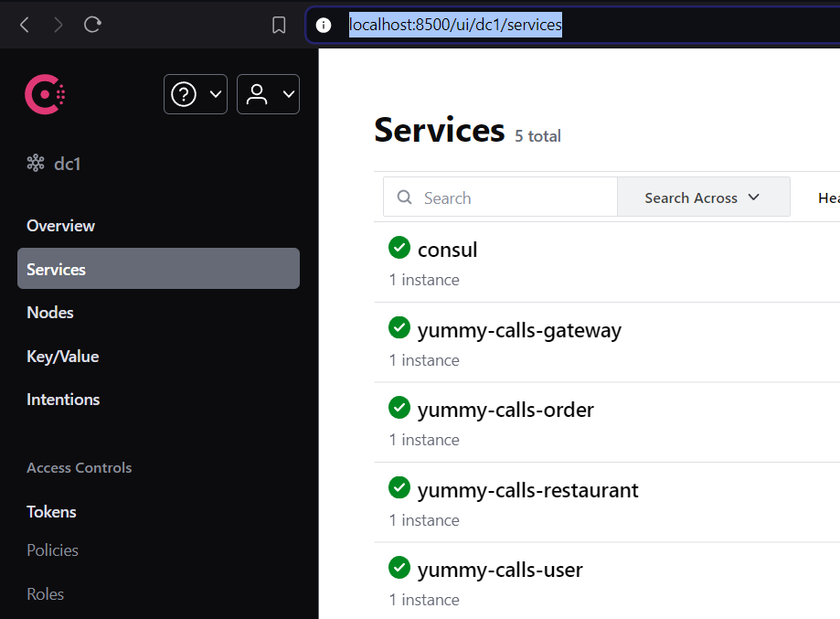
Task: Expand chevron next to help icon
Action: pos(216,94)
